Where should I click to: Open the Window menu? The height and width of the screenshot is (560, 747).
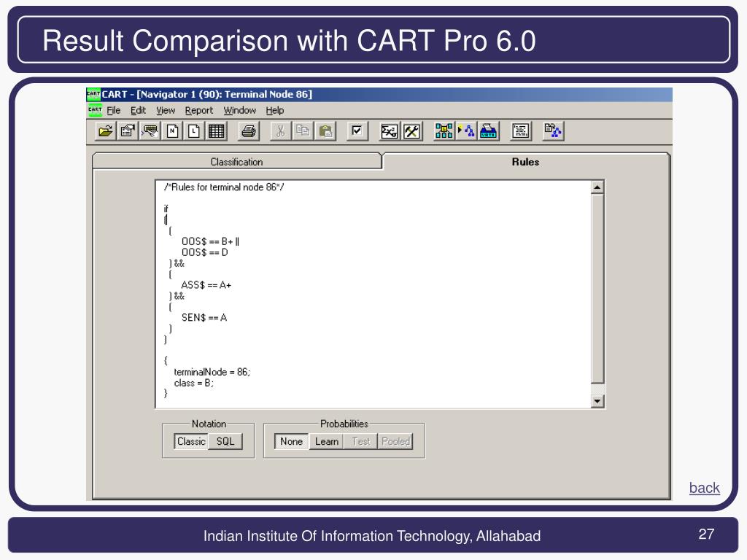pyautogui.click(x=239, y=111)
